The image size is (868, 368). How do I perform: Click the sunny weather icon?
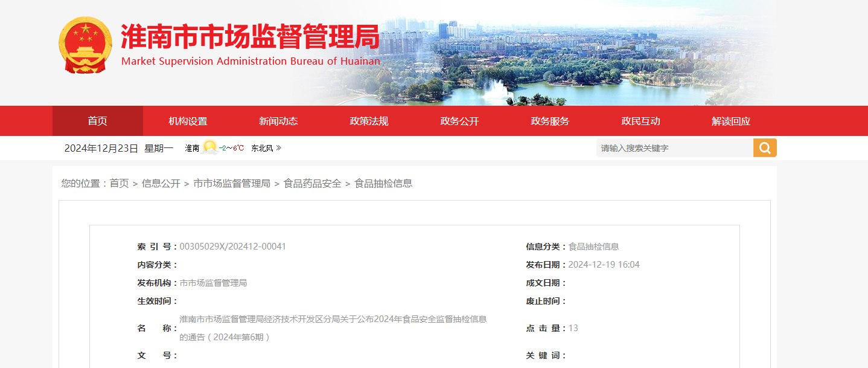point(209,147)
